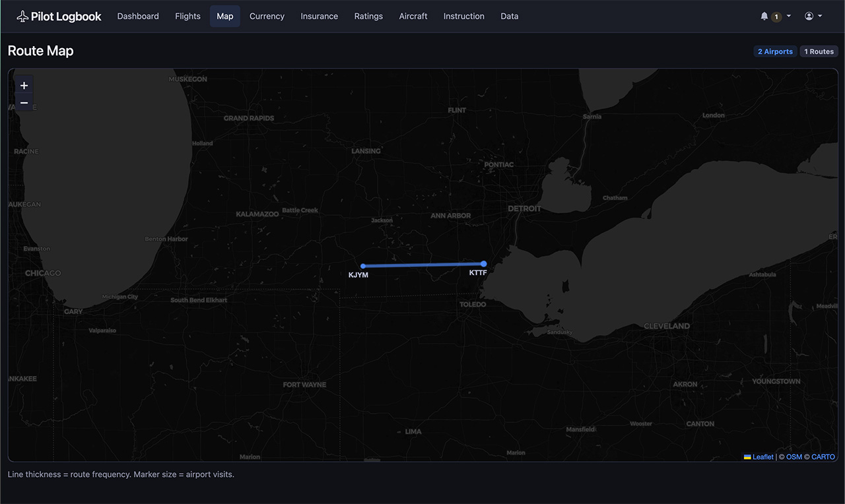Click the KJYM airport marker
The height and width of the screenshot is (504, 845).
click(x=363, y=266)
